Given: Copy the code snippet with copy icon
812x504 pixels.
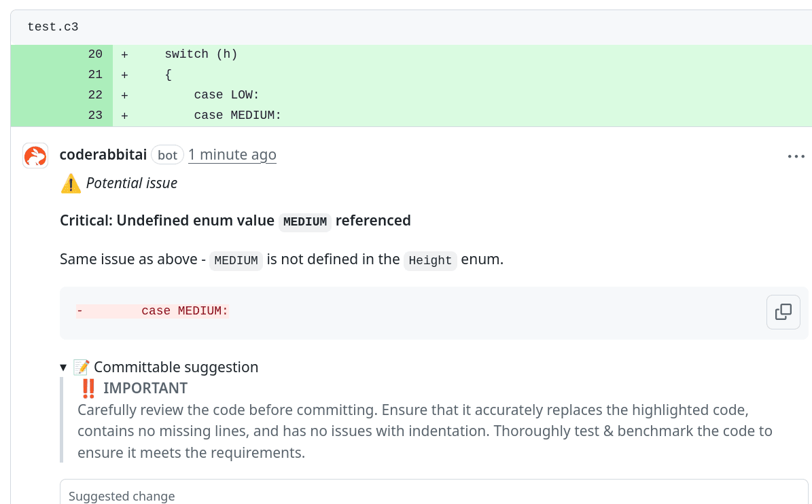Looking at the screenshot, I should pos(783,312).
